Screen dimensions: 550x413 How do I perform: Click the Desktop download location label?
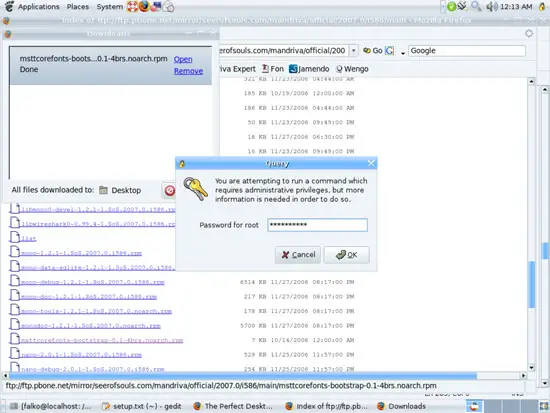[126, 190]
